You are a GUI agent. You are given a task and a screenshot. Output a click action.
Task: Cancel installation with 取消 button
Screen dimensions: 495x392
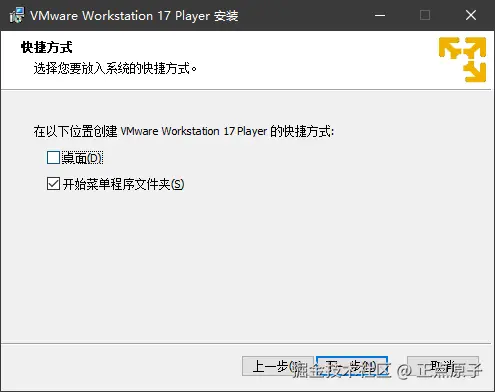pyautogui.click(x=443, y=366)
